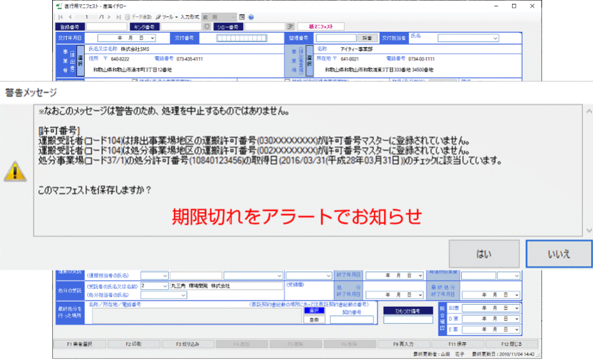Click the 交付番号 input box
593x364 pixels.
[x=242, y=38]
